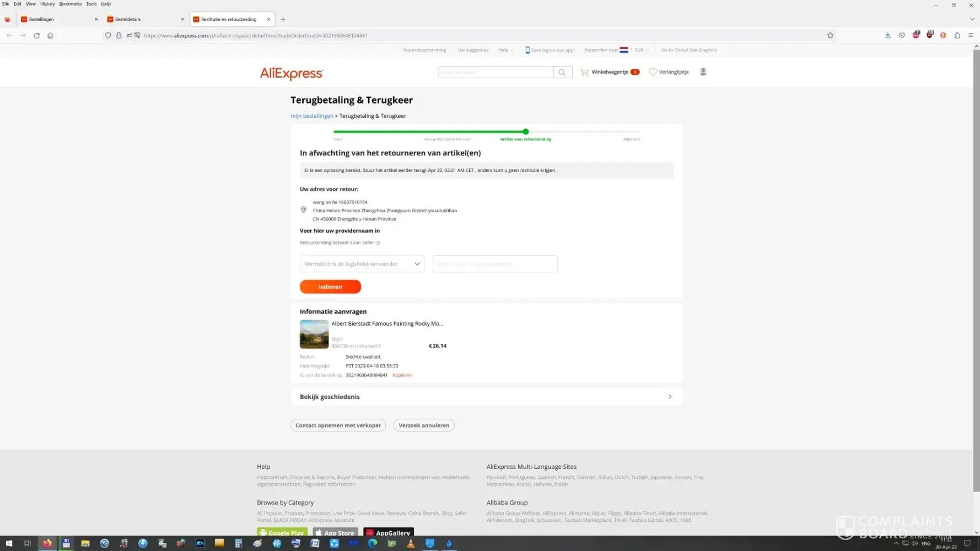Open the browser extensions puzzle icon
The image size is (980, 551).
click(957, 35)
